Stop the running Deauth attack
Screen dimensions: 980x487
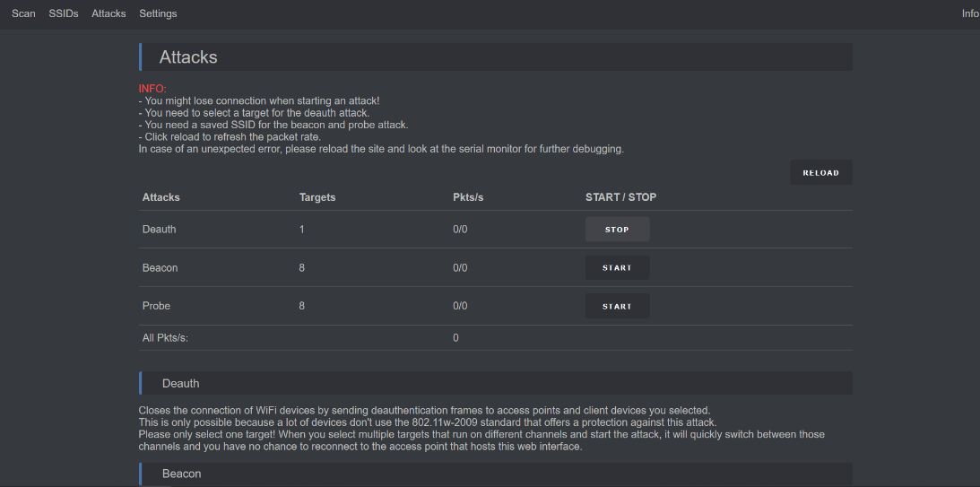[617, 230]
